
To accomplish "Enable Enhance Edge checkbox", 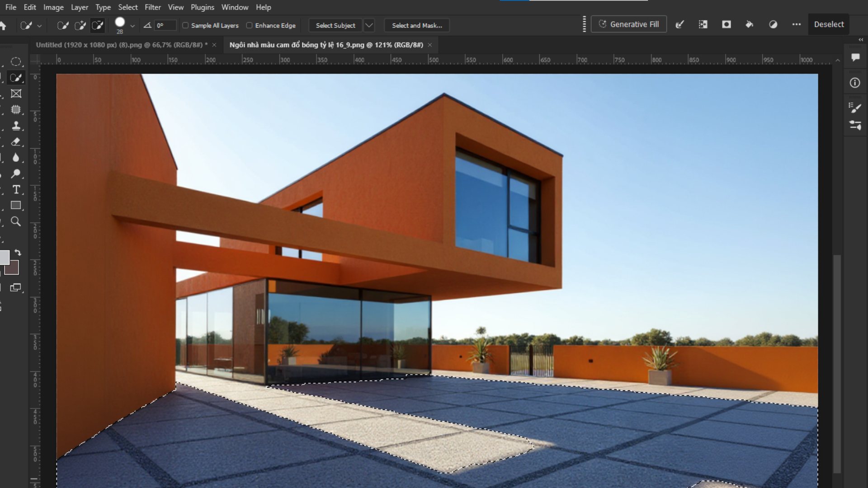I will tap(249, 25).
